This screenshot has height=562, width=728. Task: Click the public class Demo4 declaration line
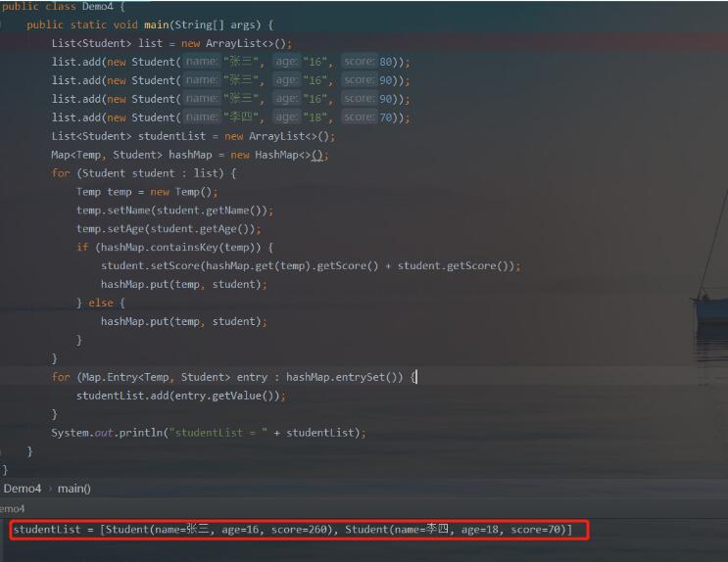click(63, 7)
